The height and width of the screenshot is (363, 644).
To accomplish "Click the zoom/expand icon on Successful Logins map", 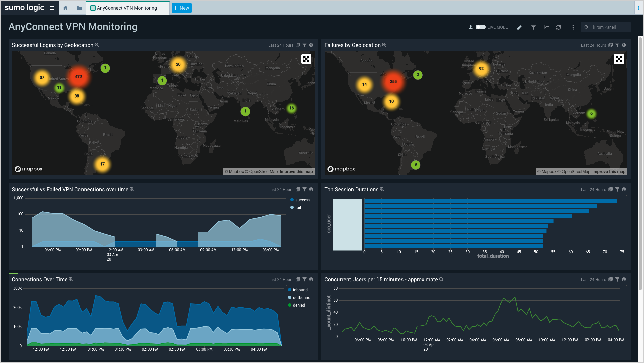I will point(306,59).
